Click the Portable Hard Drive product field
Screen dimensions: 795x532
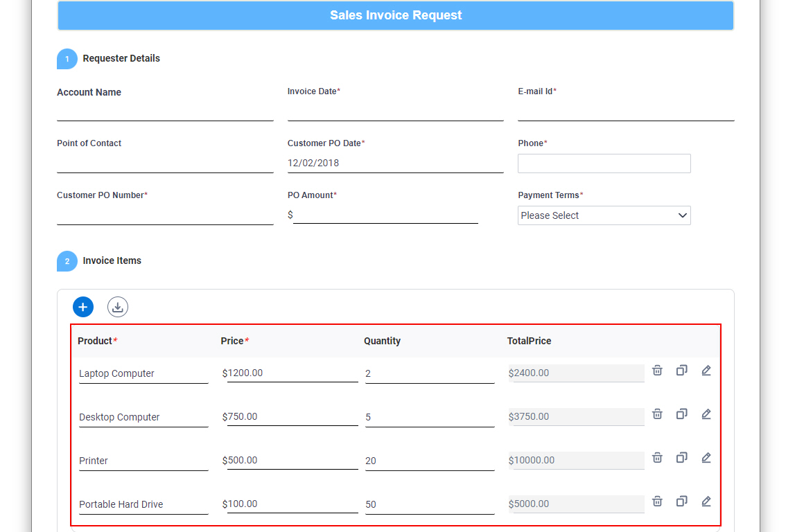pyautogui.click(x=143, y=504)
